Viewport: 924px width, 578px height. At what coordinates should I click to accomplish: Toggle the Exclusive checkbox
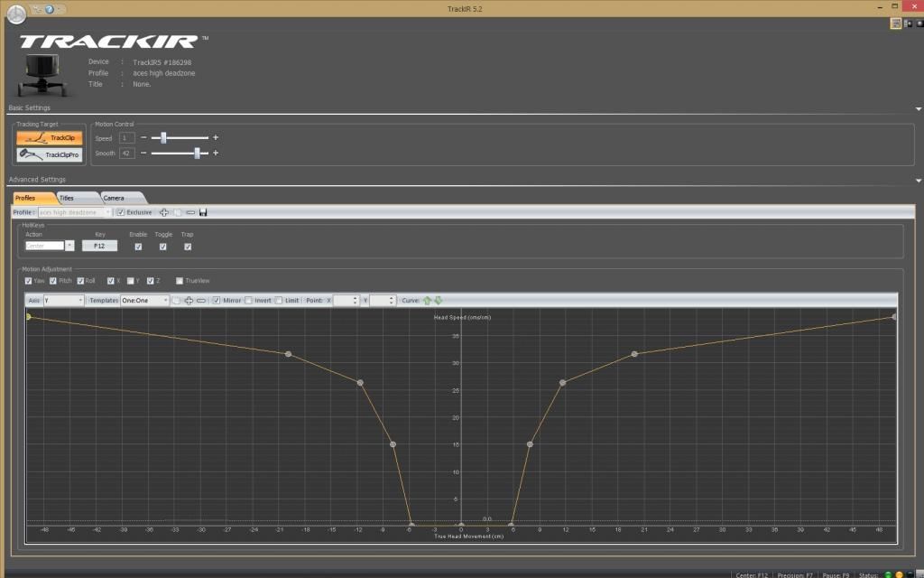click(121, 212)
